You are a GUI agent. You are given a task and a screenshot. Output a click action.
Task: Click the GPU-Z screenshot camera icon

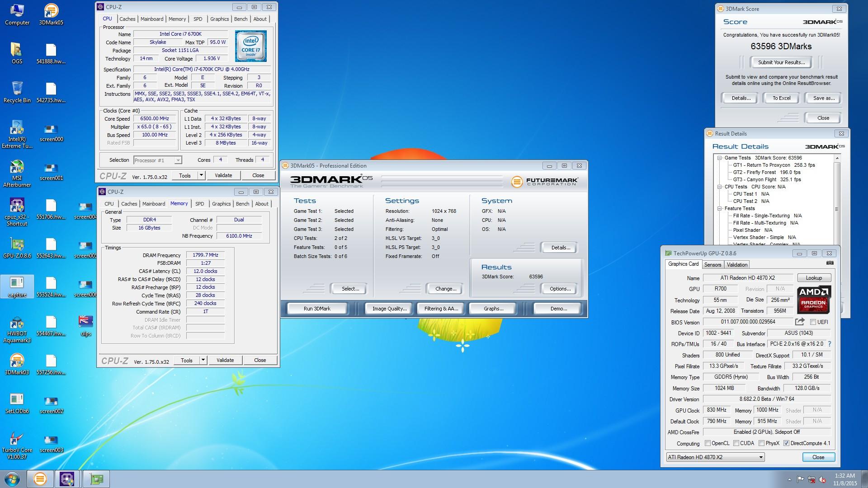click(x=830, y=263)
